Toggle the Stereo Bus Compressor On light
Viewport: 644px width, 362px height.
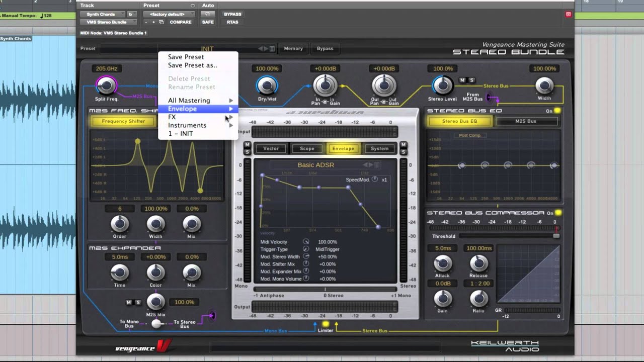click(x=558, y=213)
